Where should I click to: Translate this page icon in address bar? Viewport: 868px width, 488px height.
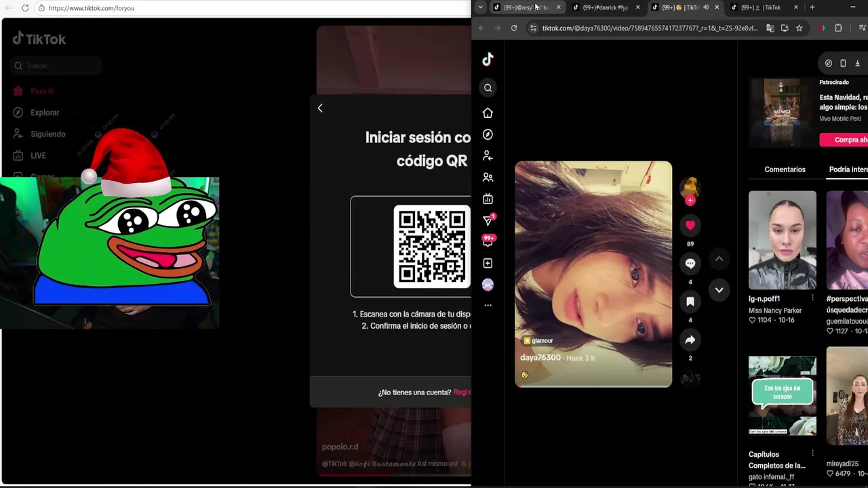[x=770, y=28]
